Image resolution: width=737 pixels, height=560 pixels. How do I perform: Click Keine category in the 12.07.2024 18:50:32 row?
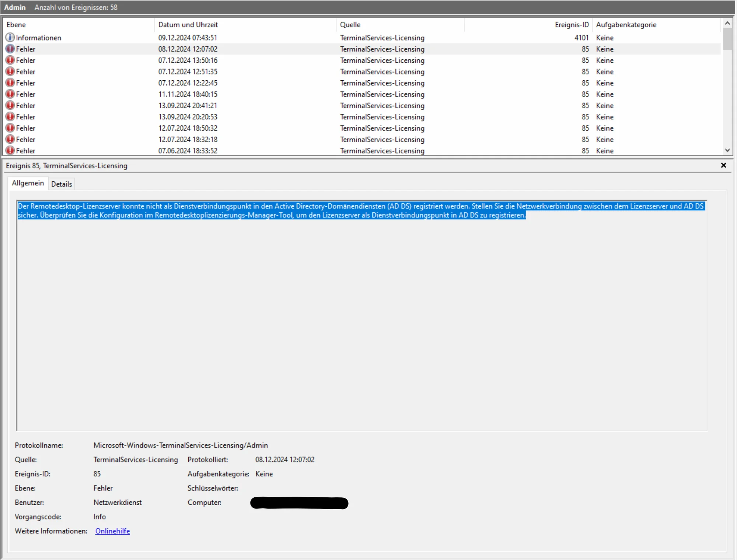605,128
